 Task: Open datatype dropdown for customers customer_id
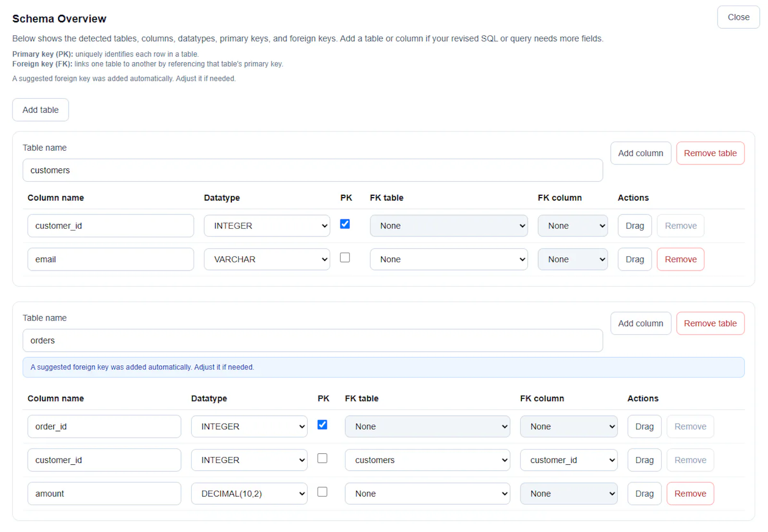(x=267, y=226)
